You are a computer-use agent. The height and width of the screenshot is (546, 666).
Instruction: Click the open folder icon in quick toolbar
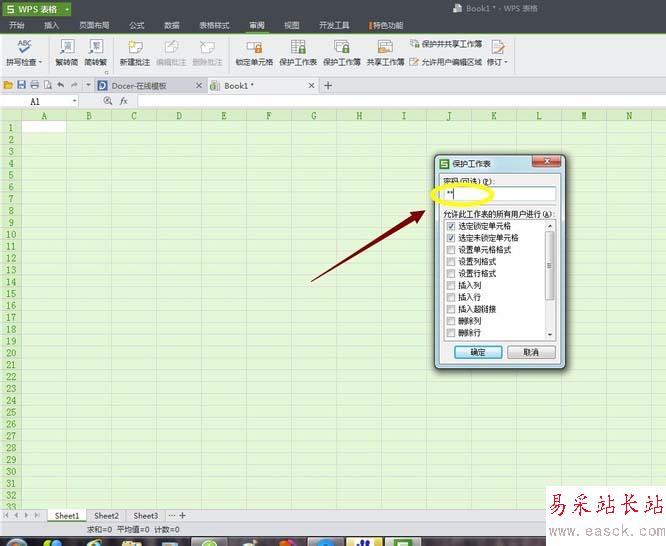[8, 85]
